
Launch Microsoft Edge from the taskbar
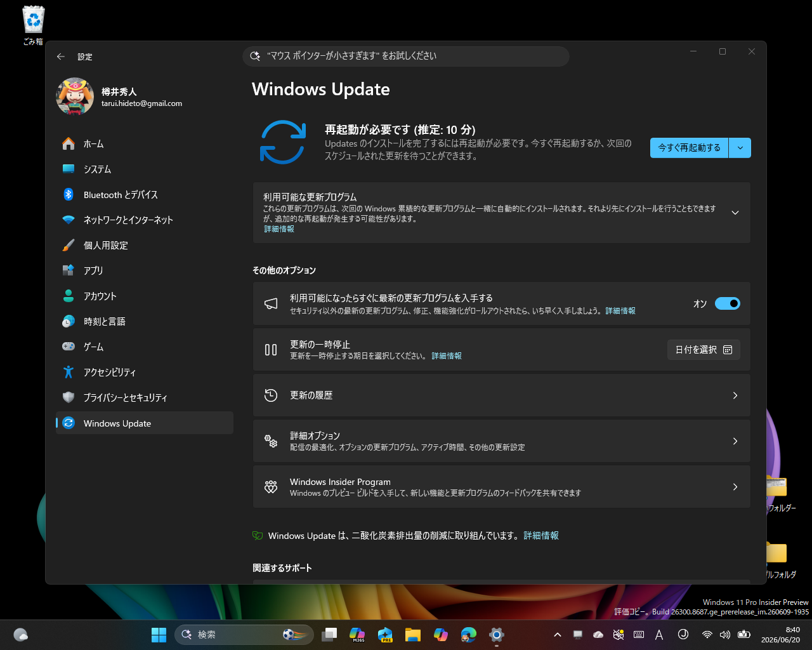[x=469, y=635]
